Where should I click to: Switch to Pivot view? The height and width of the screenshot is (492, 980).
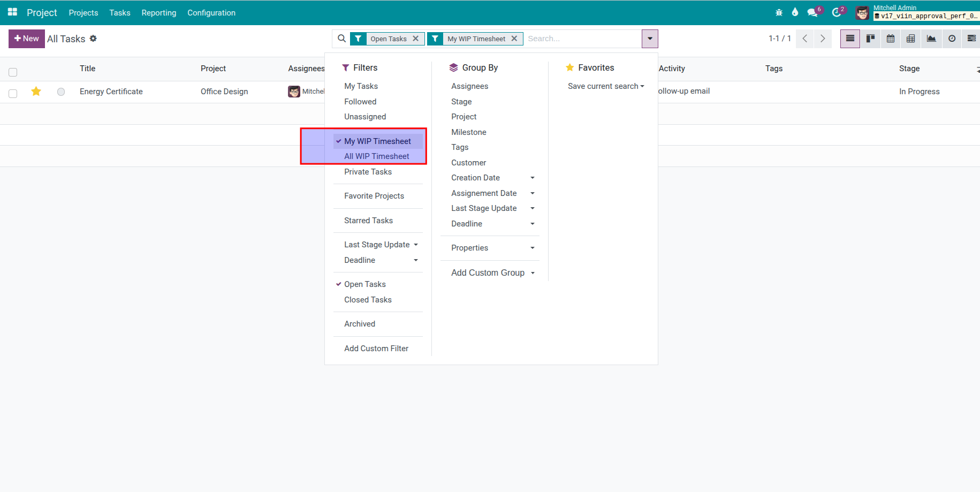[911, 39]
